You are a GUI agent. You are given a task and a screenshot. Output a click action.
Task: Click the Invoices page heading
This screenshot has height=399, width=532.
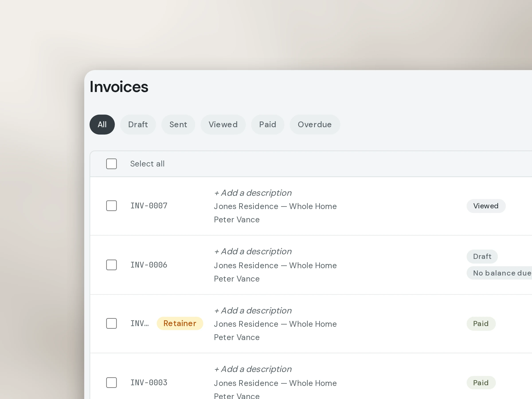click(119, 87)
